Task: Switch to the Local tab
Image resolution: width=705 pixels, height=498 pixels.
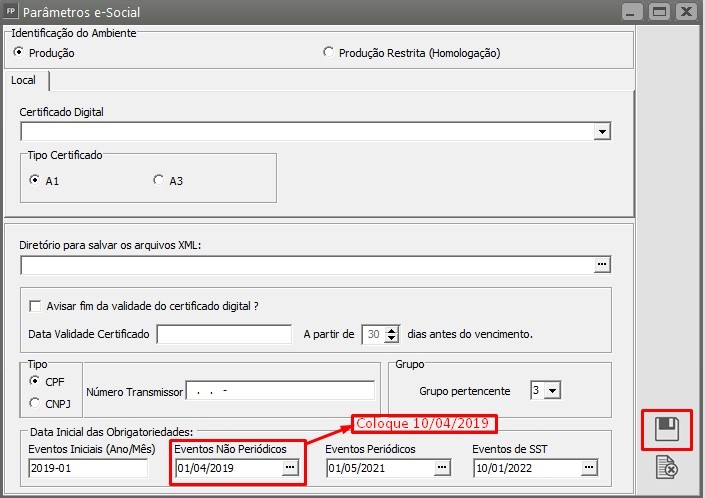Action: (23, 80)
